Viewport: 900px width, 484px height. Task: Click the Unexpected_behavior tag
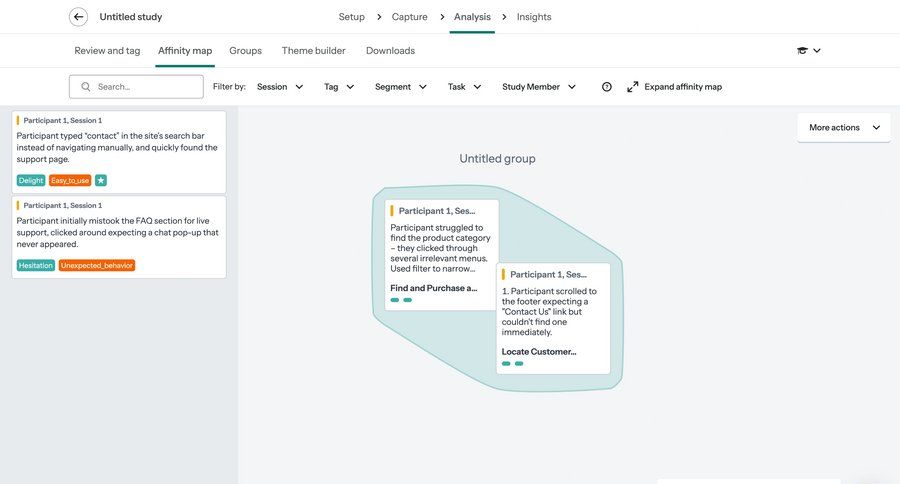[97, 265]
